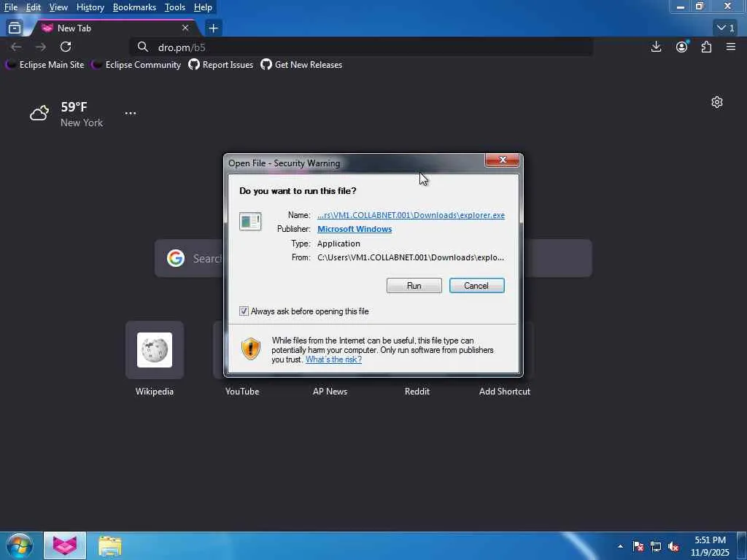Screen dimensions: 747x560
Task: Close the New Tab tab
Action: [185, 28]
